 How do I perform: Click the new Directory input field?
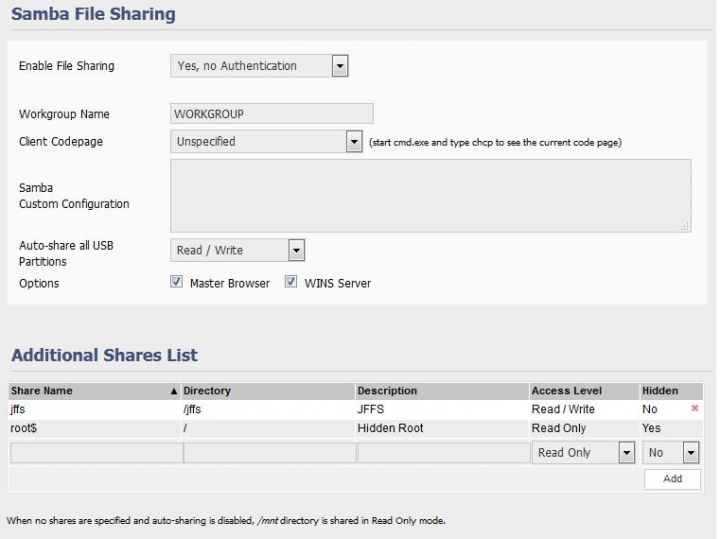click(270, 453)
